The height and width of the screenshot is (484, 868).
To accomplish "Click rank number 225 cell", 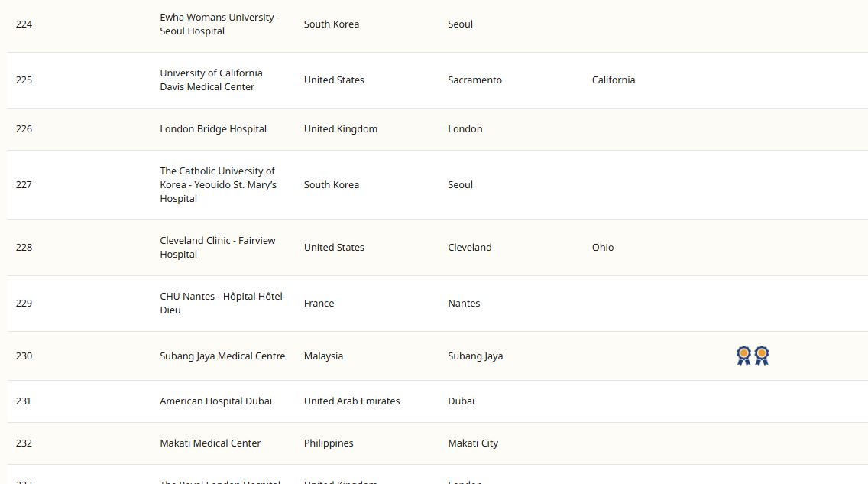I will pyautogui.click(x=24, y=80).
